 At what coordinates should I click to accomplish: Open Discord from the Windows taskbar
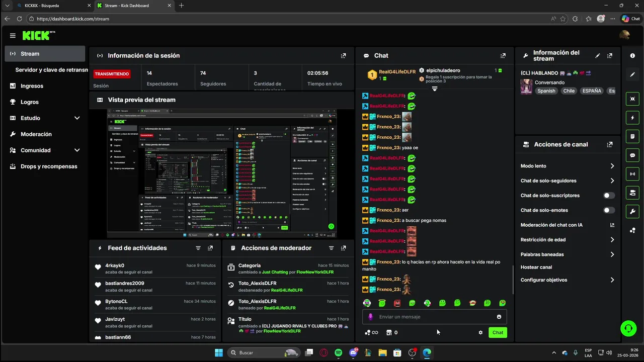[x=353, y=353]
